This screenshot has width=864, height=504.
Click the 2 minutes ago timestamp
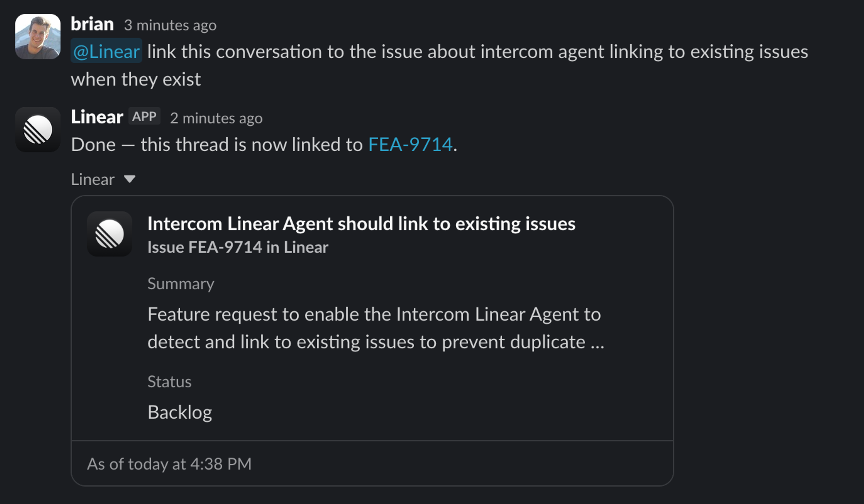click(x=216, y=118)
